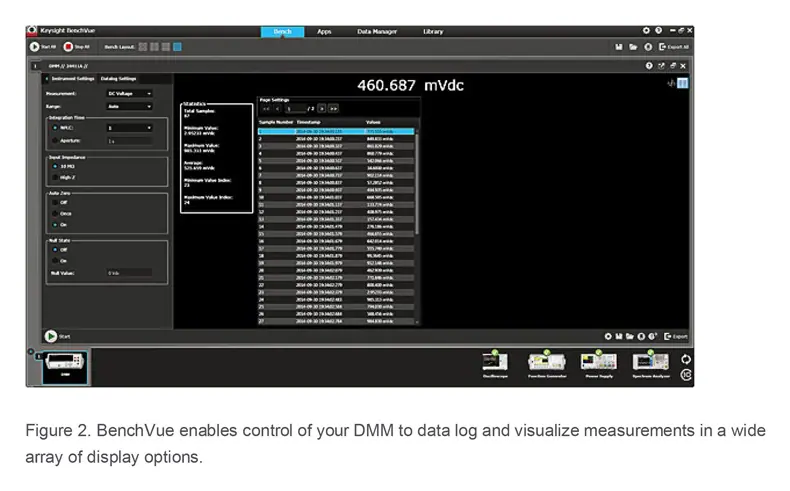Select Null State On radio button
The image size is (790, 491).
(x=55, y=261)
